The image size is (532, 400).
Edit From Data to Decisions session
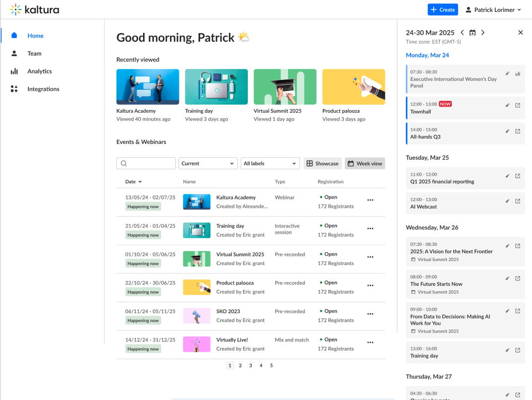[507, 311]
